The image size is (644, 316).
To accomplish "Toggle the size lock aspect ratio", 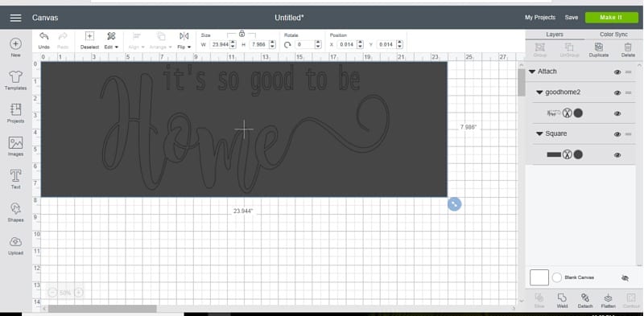I will tap(242, 33).
